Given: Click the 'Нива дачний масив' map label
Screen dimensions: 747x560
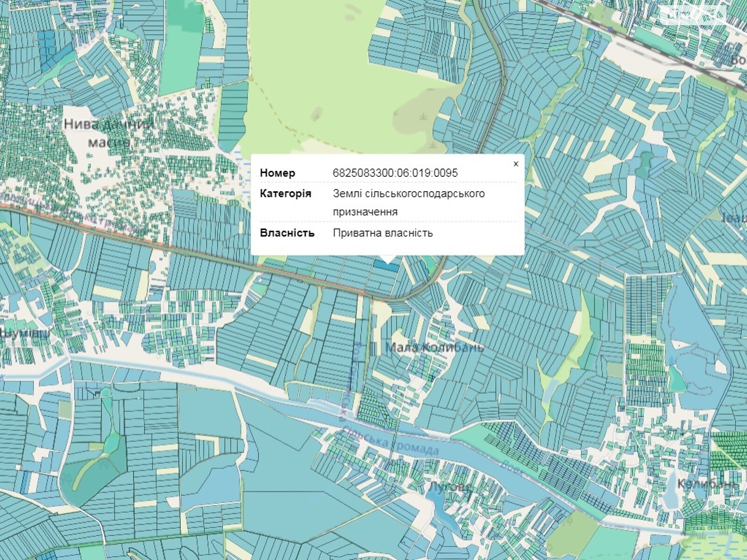Looking at the screenshot, I should point(108,133).
